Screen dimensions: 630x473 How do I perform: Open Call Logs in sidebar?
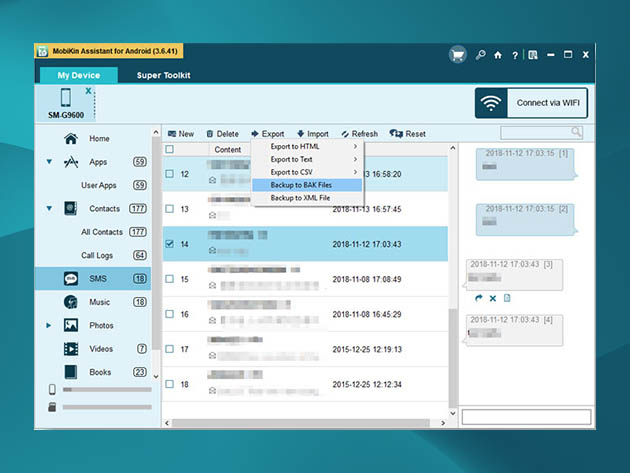97,255
